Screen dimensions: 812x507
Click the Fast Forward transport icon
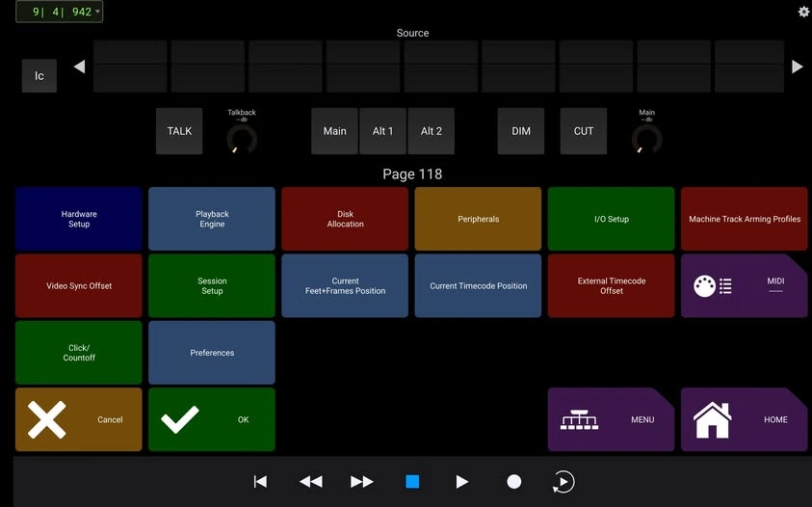(x=362, y=482)
